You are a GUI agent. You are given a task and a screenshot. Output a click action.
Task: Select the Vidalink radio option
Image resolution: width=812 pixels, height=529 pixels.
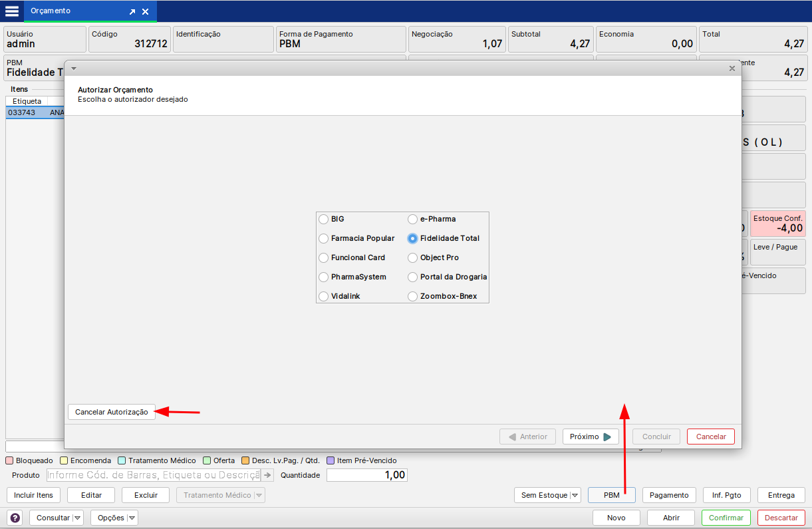(x=324, y=296)
